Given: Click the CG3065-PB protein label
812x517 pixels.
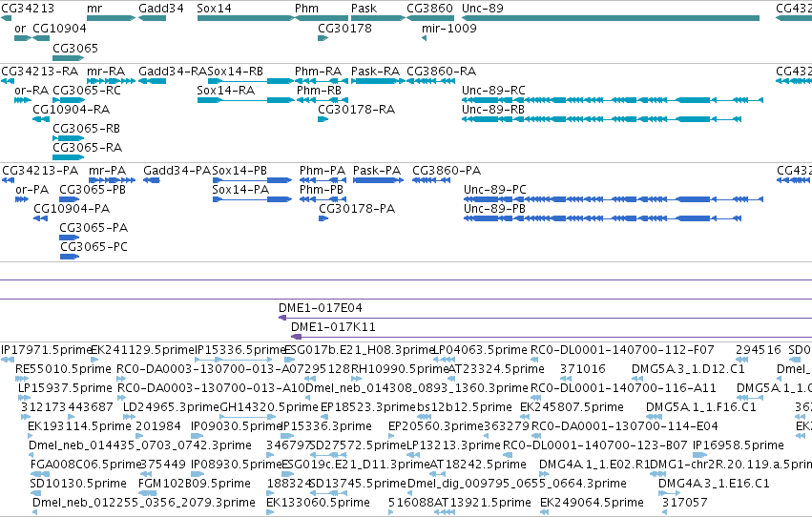Looking at the screenshot, I should point(93,190).
